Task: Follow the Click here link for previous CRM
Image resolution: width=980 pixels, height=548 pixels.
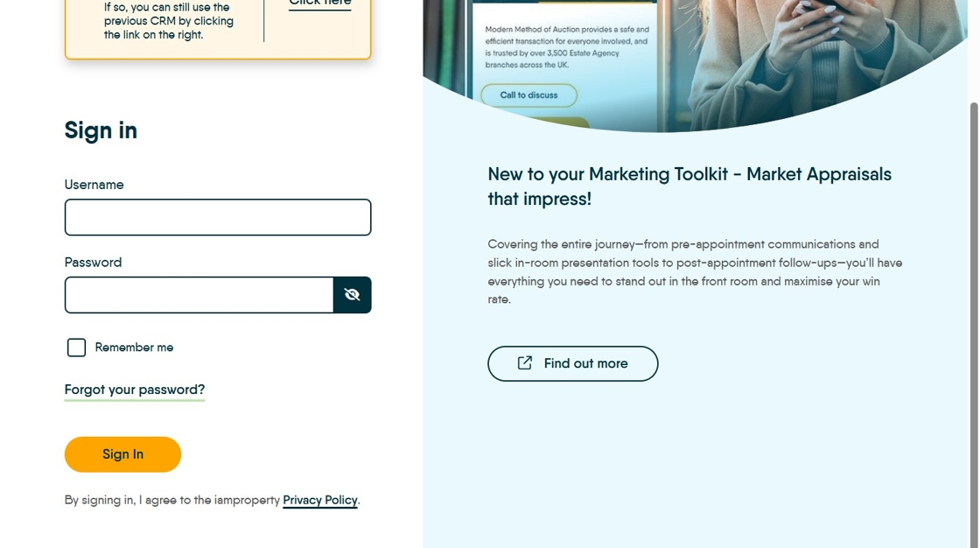Action: (x=320, y=4)
